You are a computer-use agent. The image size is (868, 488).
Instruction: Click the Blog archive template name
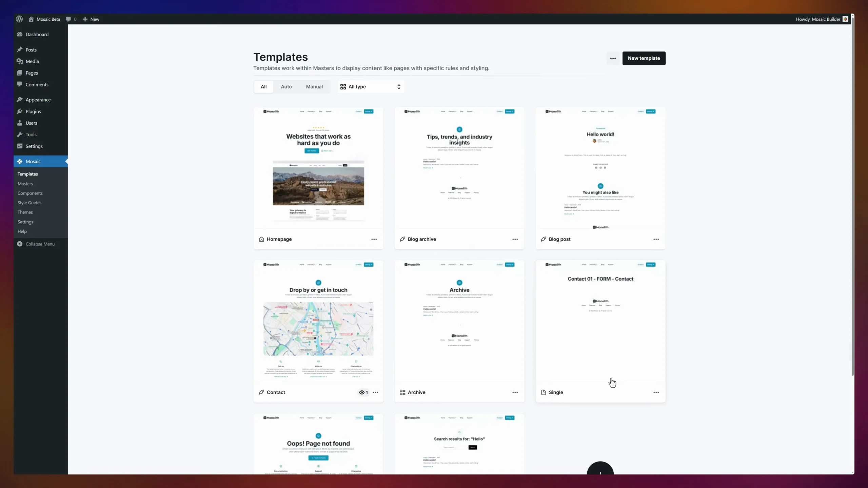(x=422, y=239)
